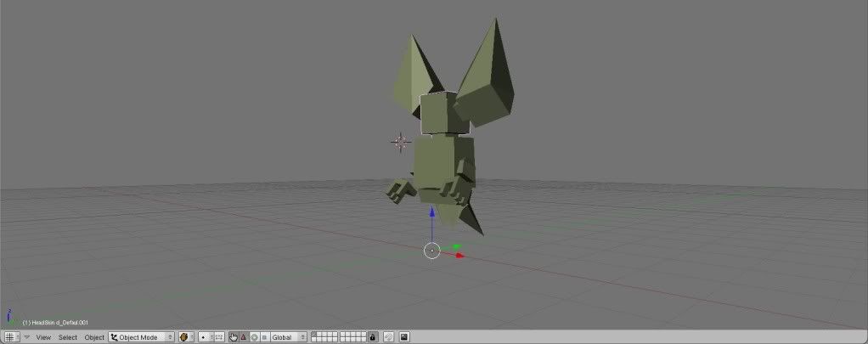Image resolution: width=868 pixels, height=344 pixels.
Task: Open the pivot point selector
Action: pyautogui.click(x=206, y=337)
